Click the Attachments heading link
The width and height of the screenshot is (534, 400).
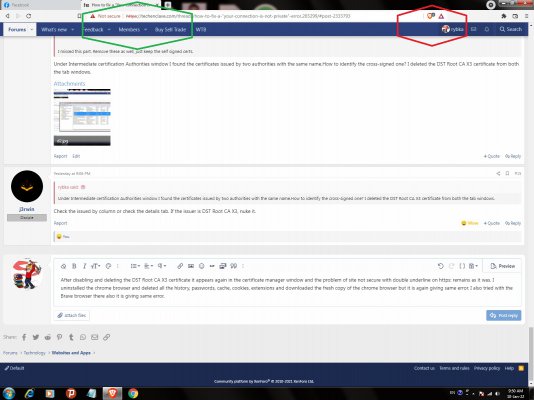tap(69, 83)
